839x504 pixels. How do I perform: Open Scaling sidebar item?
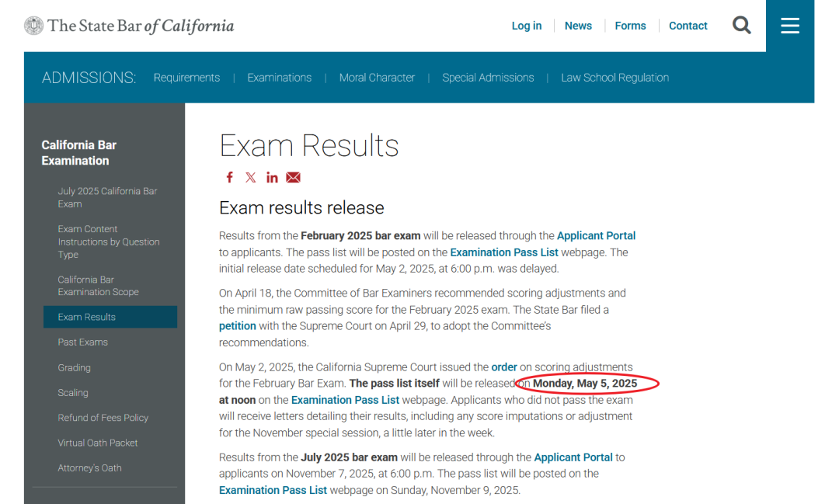point(73,393)
